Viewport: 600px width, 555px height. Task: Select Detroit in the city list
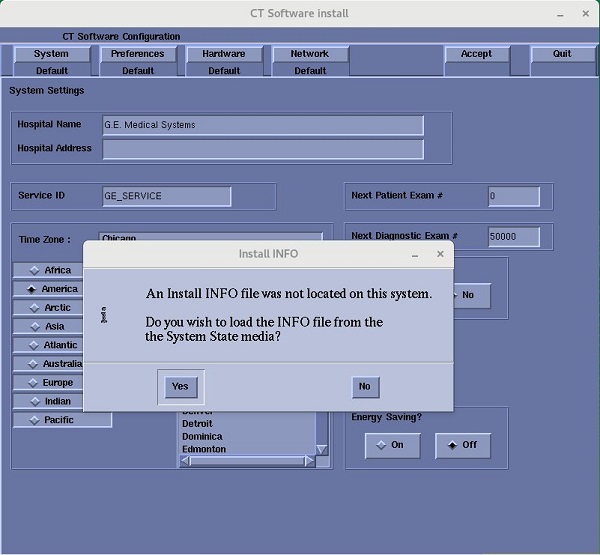pos(198,424)
